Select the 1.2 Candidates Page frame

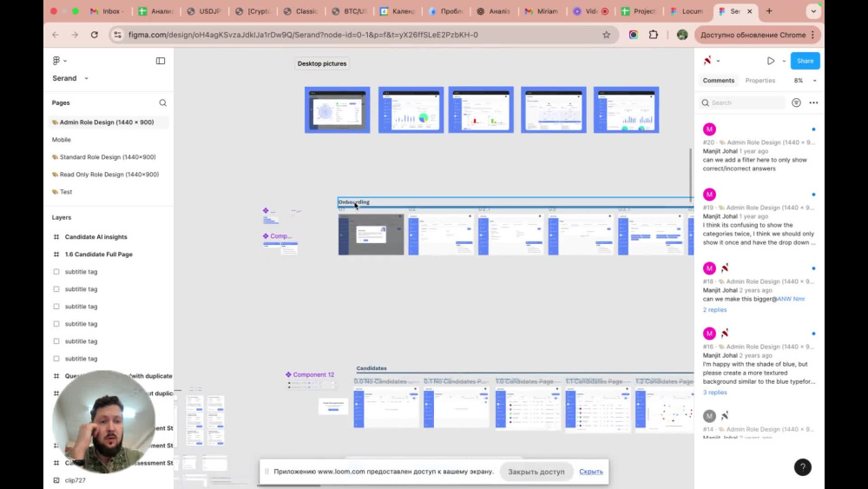664,408
